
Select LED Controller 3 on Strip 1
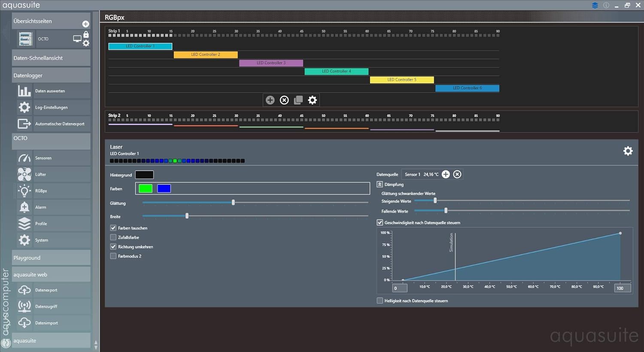pyautogui.click(x=271, y=63)
